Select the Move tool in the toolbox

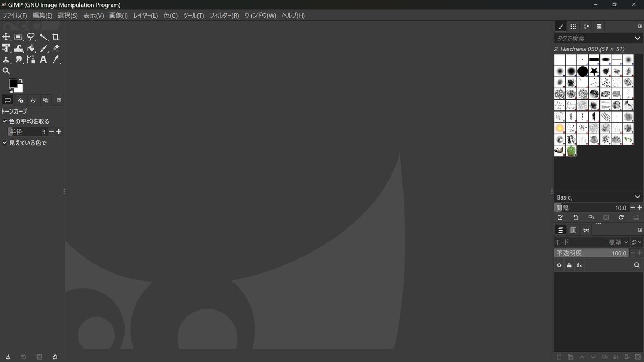coord(6,36)
